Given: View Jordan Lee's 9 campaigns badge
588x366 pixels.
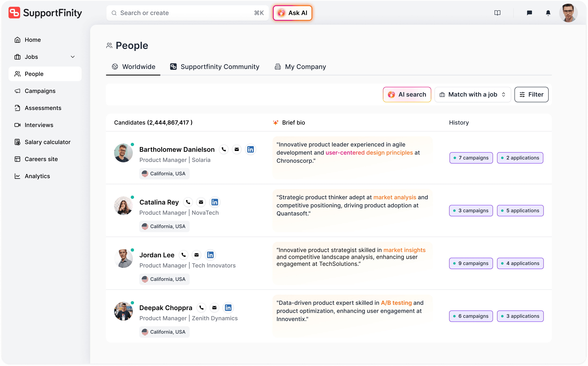Looking at the screenshot, I should click(x=471, y=263).
